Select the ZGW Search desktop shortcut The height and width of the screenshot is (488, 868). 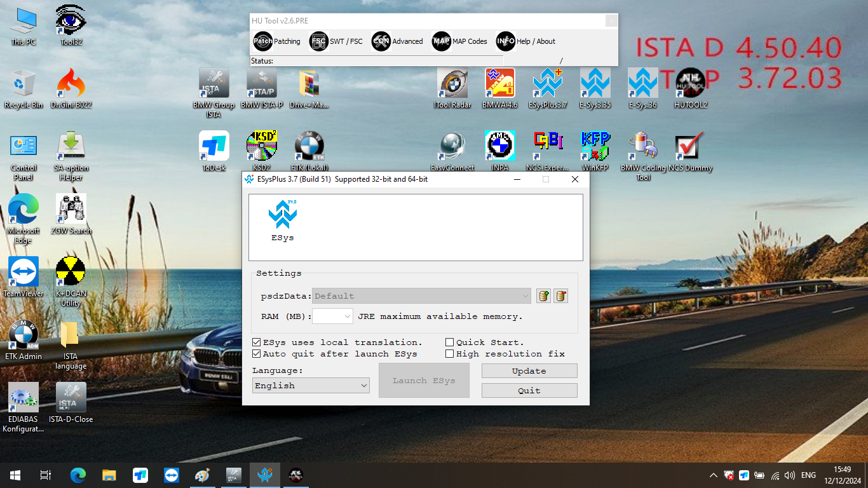(x=71, y=214)
